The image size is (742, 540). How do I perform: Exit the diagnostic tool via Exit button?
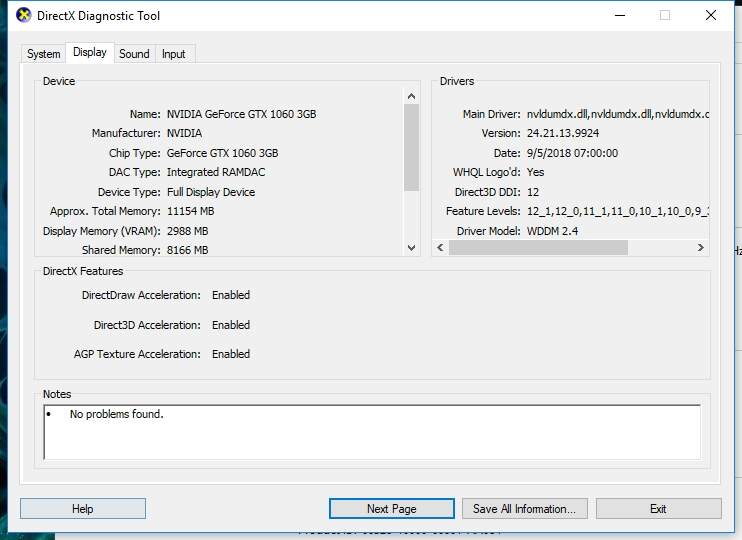658,509
